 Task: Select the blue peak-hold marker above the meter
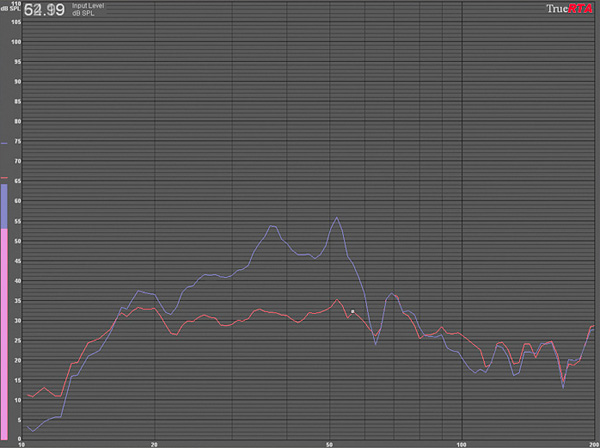(4, 144)
